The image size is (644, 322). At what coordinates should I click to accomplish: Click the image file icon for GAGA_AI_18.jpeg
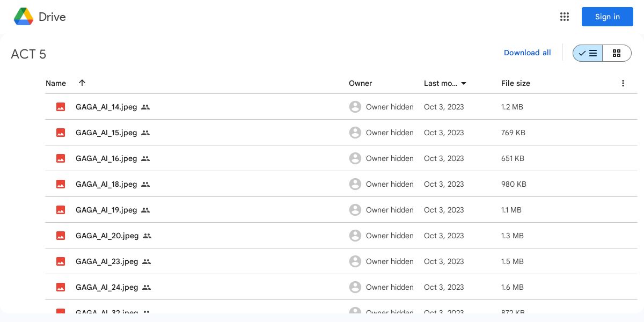[61, 184]
